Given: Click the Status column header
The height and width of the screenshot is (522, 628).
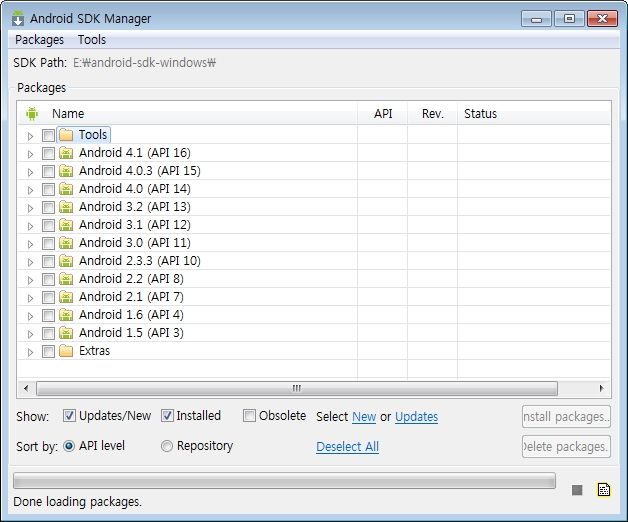Looking at the screenshot, I should point(534,114).
